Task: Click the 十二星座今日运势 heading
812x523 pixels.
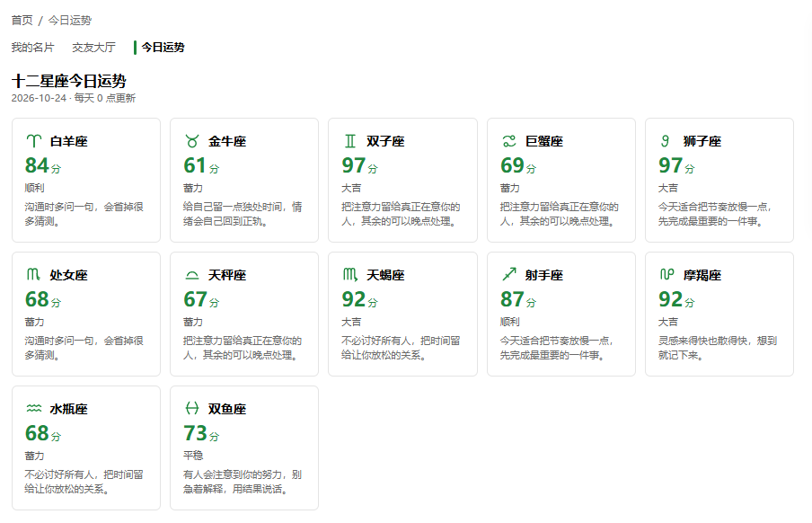Action: click(x=69, y=81)
